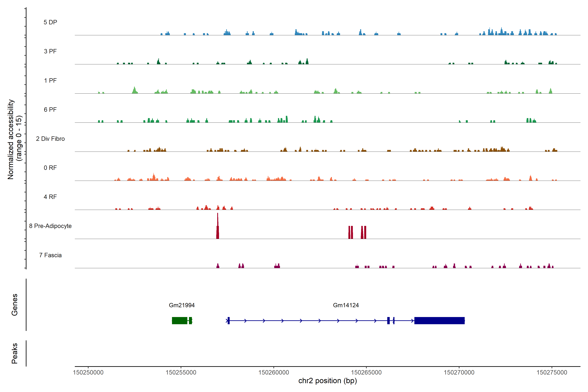The image size is (588, 392).
Task: Click the 8 Pre-Adipocyte track label
Action: click(50, 226)
